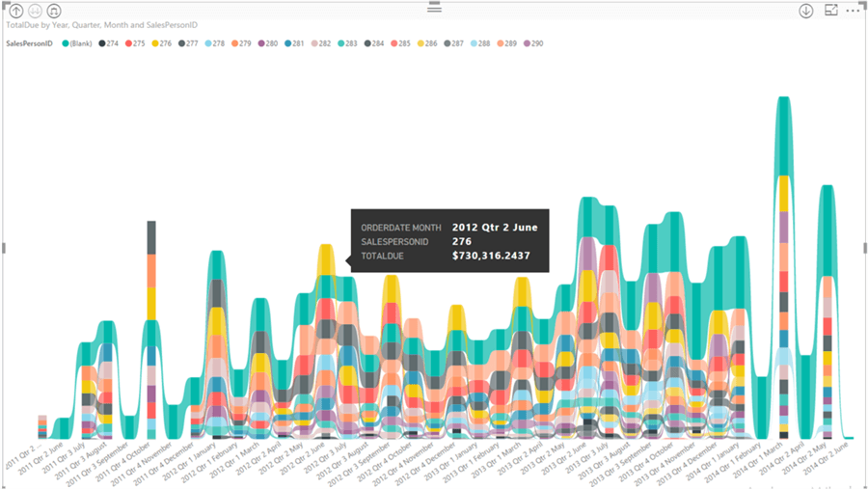Click the 276 legend item
This screenshot has height=489, width=868.
click(x=162, y=43)
